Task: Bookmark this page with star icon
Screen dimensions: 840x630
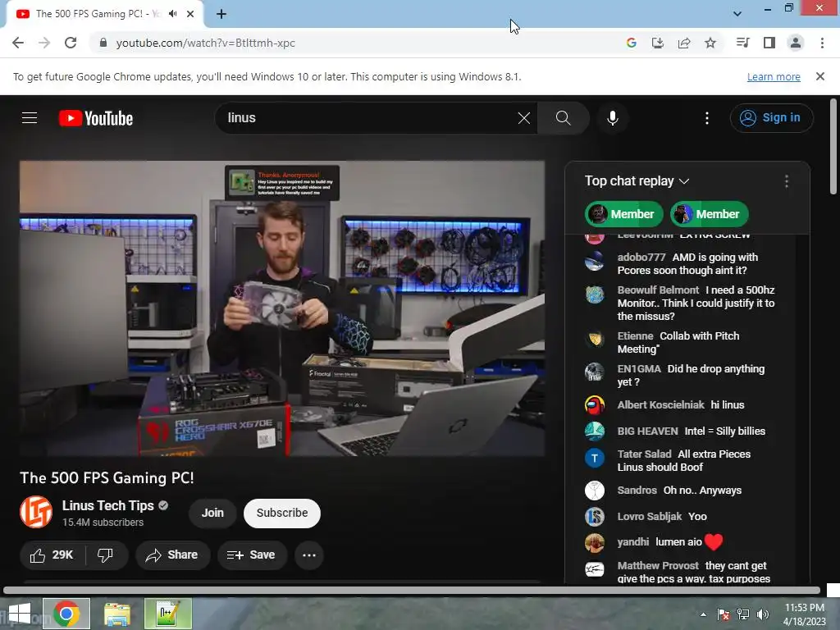Action: click(710, 43)
